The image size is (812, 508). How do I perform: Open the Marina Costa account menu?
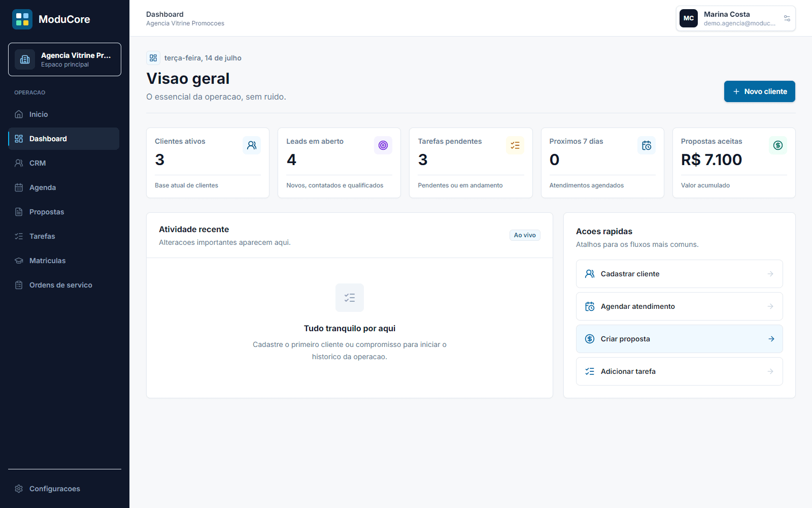pyautogui.click(x=735, y=18)
